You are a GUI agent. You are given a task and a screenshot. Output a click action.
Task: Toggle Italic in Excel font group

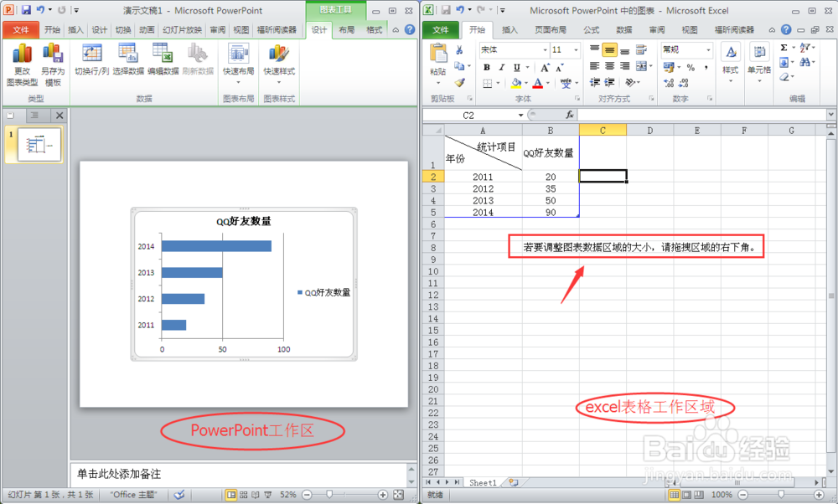(501, 67)
